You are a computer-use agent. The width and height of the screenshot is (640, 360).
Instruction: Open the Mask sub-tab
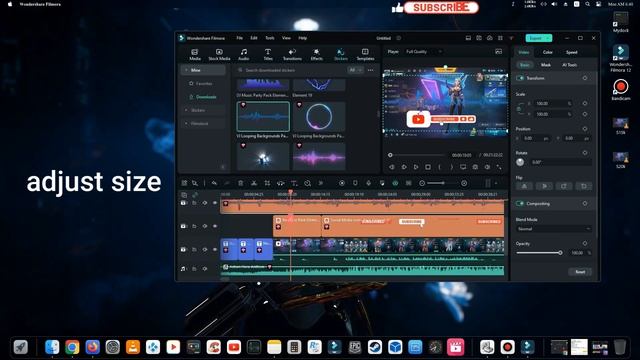click(x=546, y=65)
